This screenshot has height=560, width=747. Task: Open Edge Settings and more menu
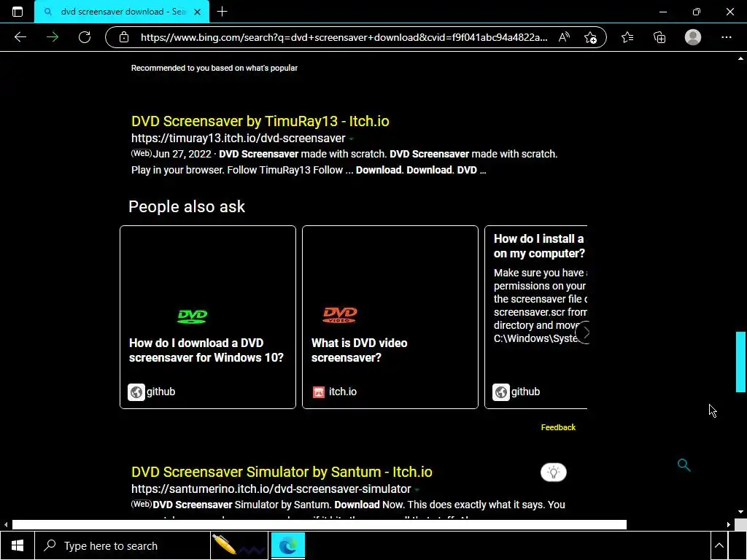[727, 37]
